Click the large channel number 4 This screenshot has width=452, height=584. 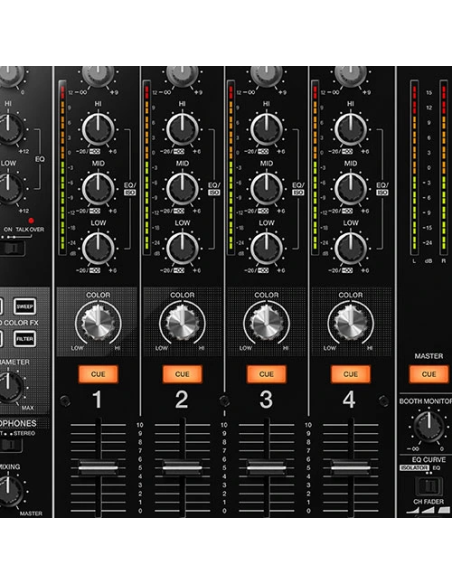click(349, 400)
